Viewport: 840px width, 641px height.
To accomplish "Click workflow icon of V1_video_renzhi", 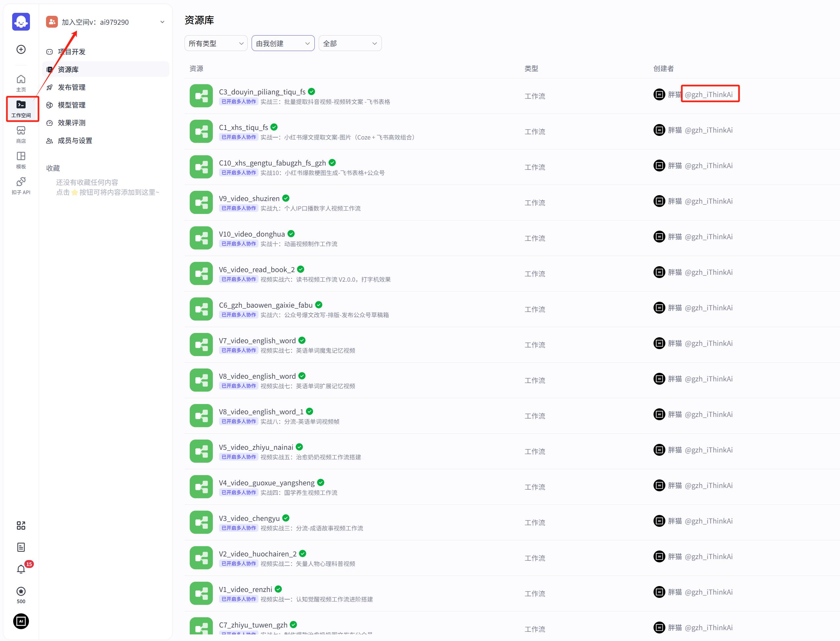I will point(201,593).
